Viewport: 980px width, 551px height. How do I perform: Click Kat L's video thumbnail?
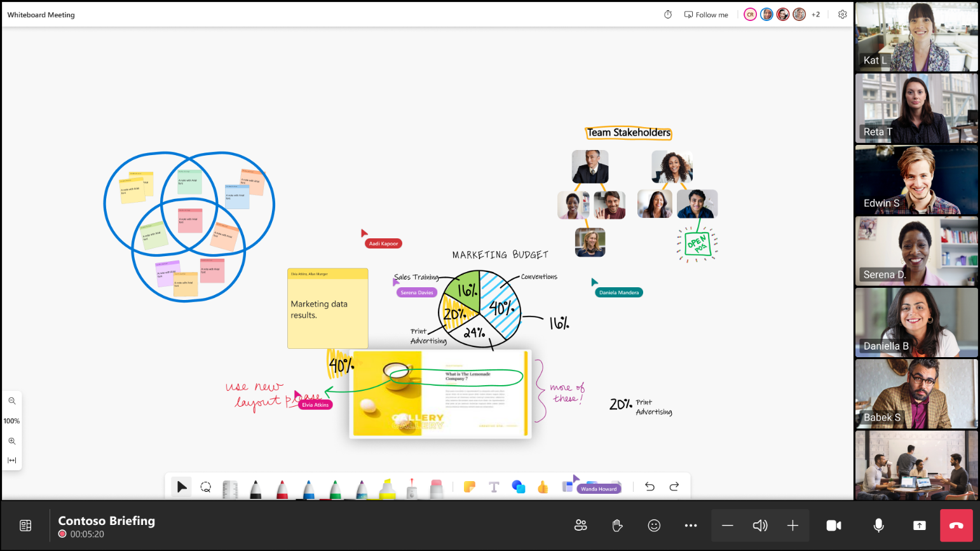click(916, 36)
